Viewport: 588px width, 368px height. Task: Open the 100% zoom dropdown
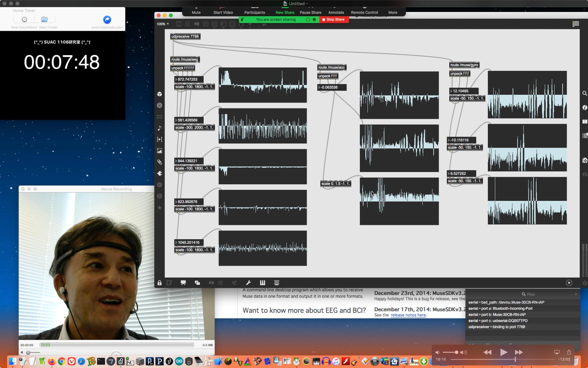coord(163,24)
